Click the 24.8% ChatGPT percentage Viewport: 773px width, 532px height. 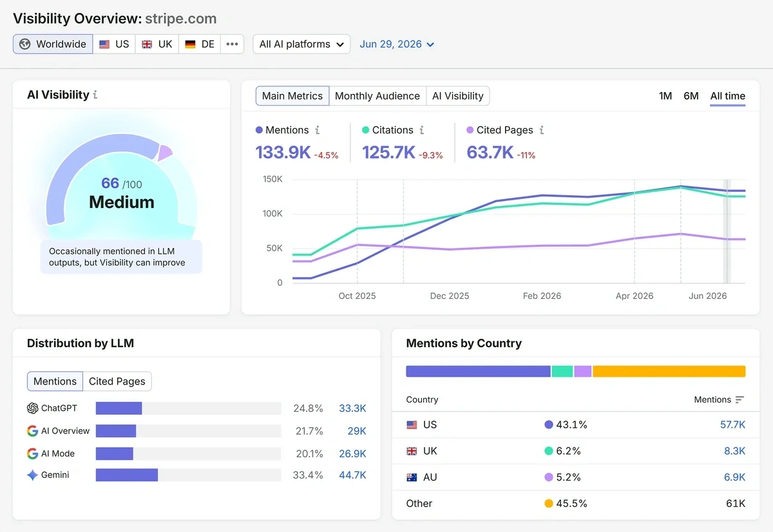pos(308,408)
